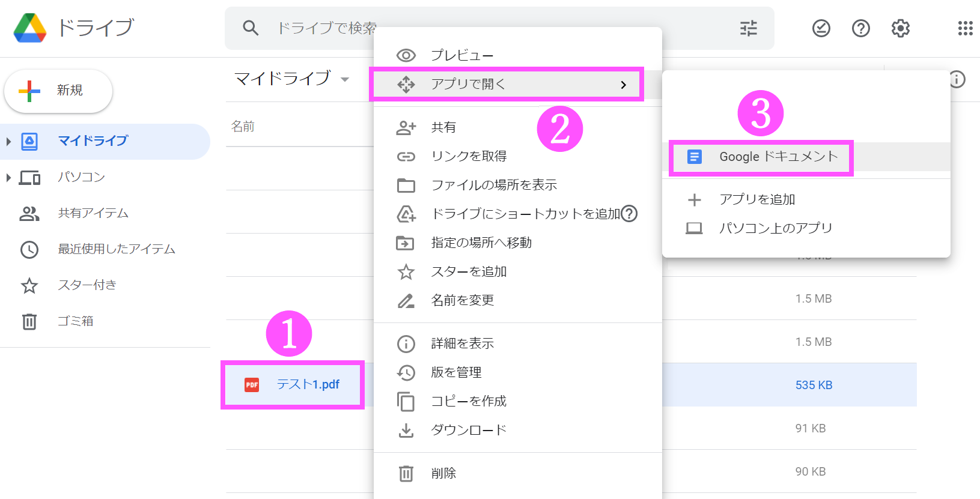
Task: Open the offline ready status icon
Action: coord(821,28)
